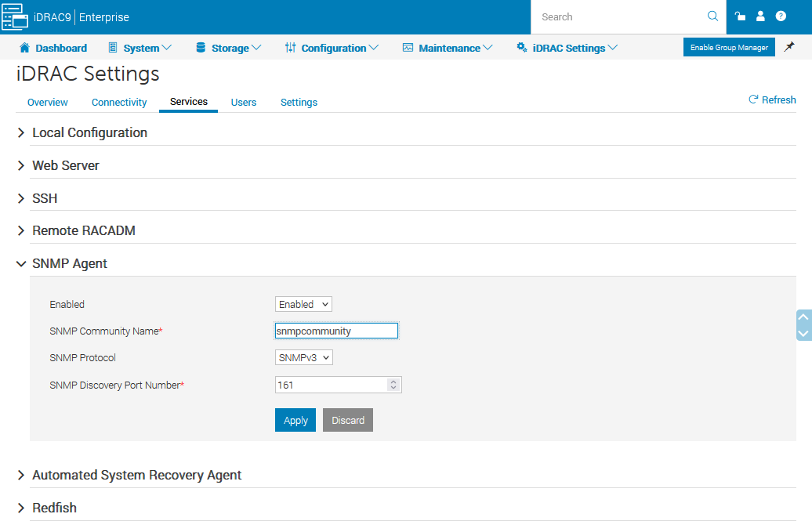812x532 pixels.
Task: Click the pin icon beside Group Manager
Action: tap(789, 47)
